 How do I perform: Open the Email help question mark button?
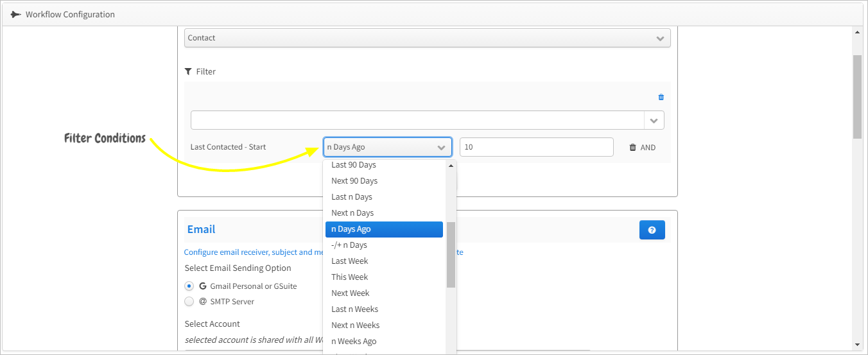point(652,230)
